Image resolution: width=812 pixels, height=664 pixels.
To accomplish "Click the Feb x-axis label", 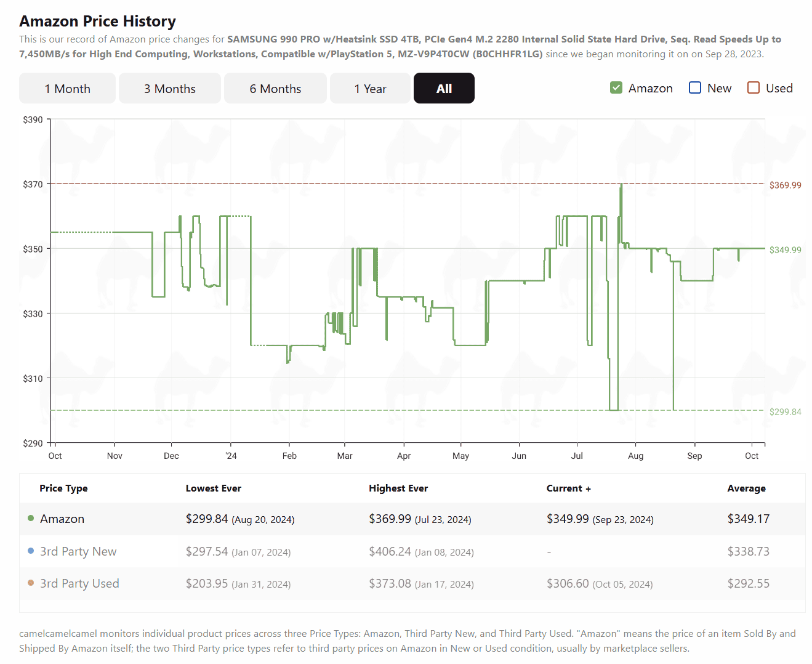I will click(289, 456).
